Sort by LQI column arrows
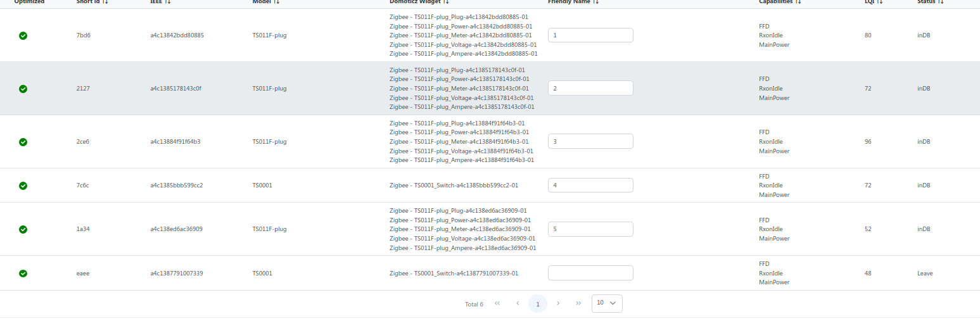 tap(880, 2)
